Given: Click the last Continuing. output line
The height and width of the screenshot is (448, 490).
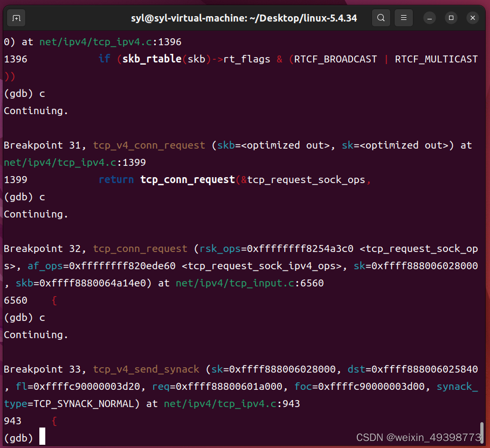Looking at the screenshot, I should [x=36, y=334].
